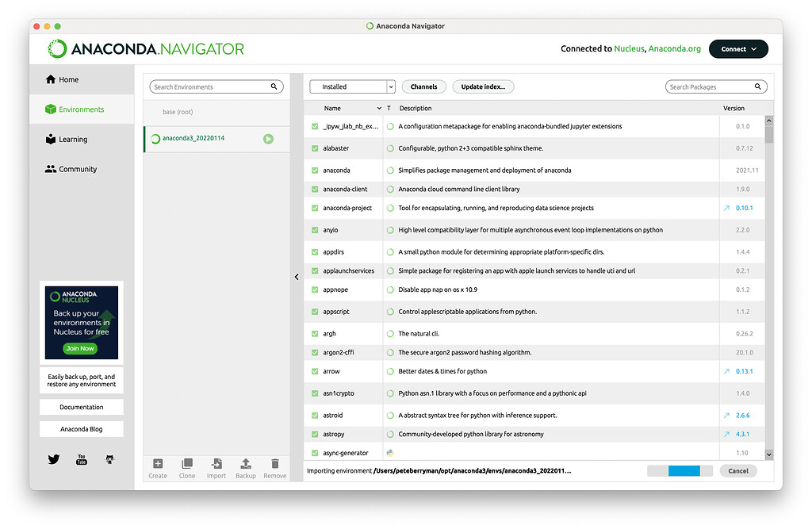Image resolution: width=812 pixels, height=529 pixels.
Task: Open the Anaconda Blog link
Action: coord(81,428)
